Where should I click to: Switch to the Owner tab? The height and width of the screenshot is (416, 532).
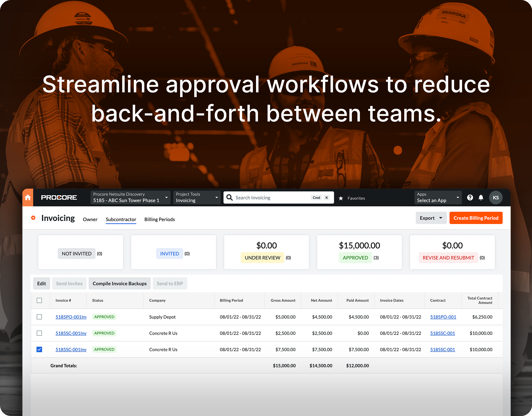click(90, 219)
